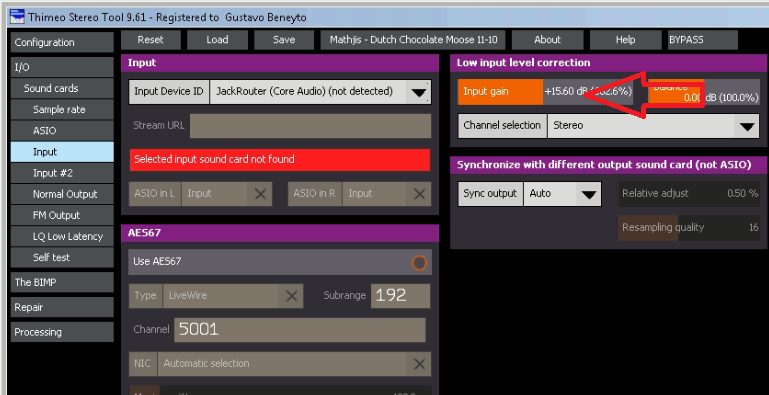Open The BIMP section
769x395 pixels.
click(x=62, y=282)
